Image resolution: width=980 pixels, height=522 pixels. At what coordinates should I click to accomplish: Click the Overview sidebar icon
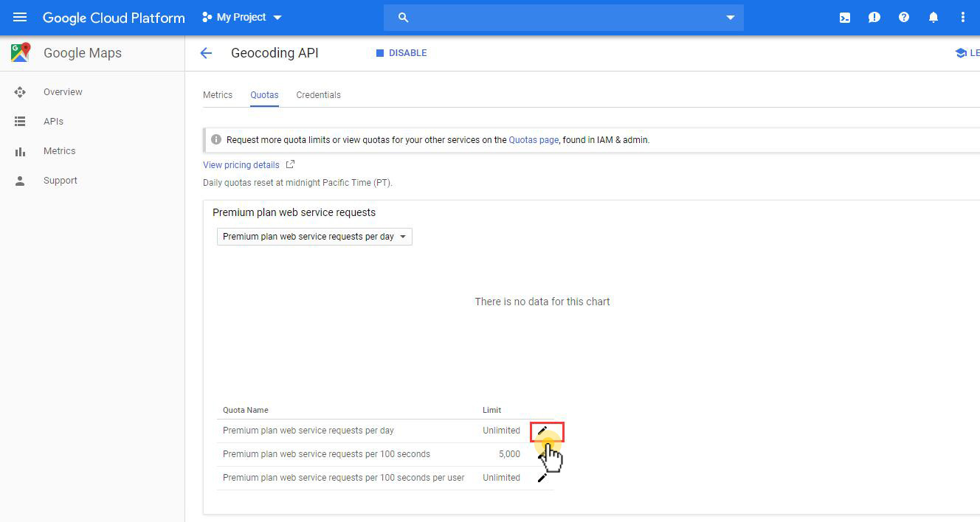pyautogui.click(x=20, y=92)
